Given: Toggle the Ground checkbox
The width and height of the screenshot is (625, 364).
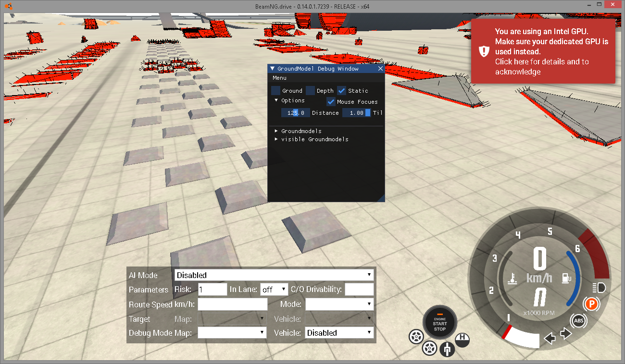Looking at the screenshot, I should (275, 90).
